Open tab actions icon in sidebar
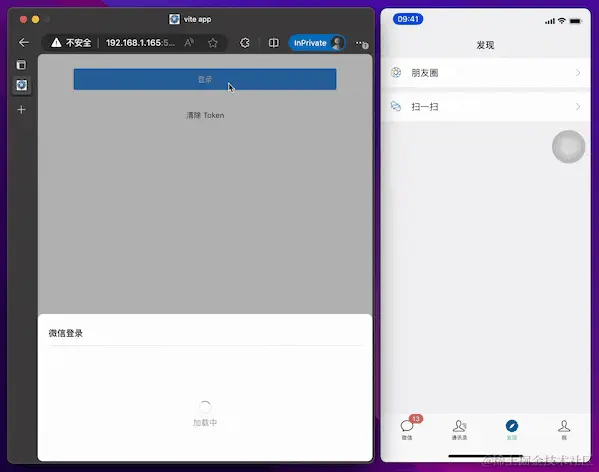Screen dimensions: 599x472 pos(21,65)
